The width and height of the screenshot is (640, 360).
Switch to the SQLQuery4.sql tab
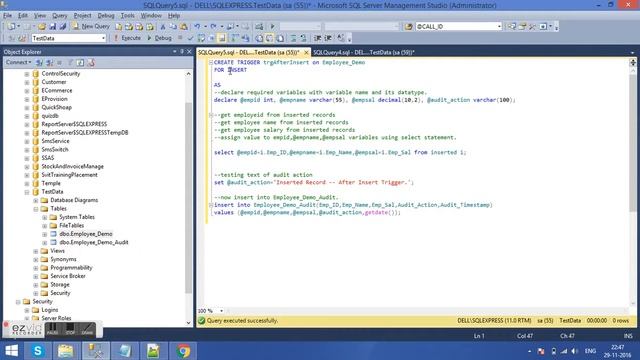point(364,52)
